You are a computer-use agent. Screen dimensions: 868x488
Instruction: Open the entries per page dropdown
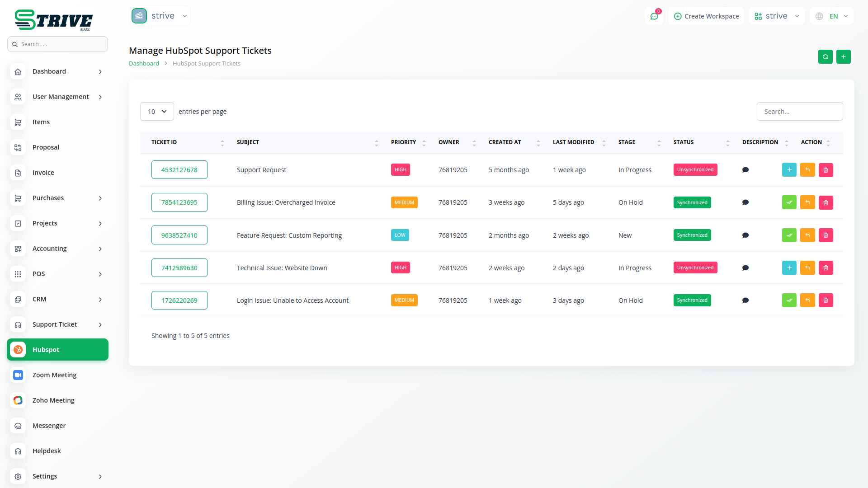click(157, 112)
